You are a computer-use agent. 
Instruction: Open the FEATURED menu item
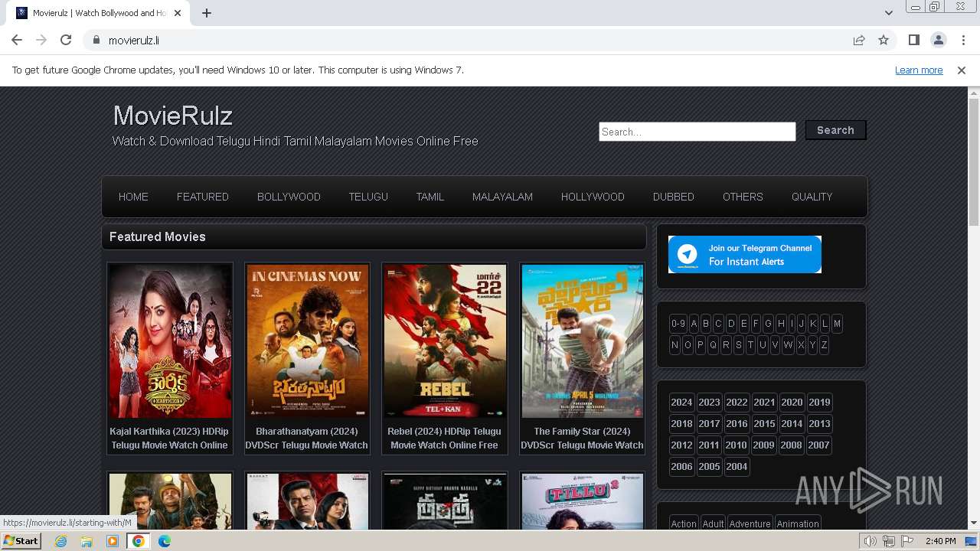click(x=203, y=197)
